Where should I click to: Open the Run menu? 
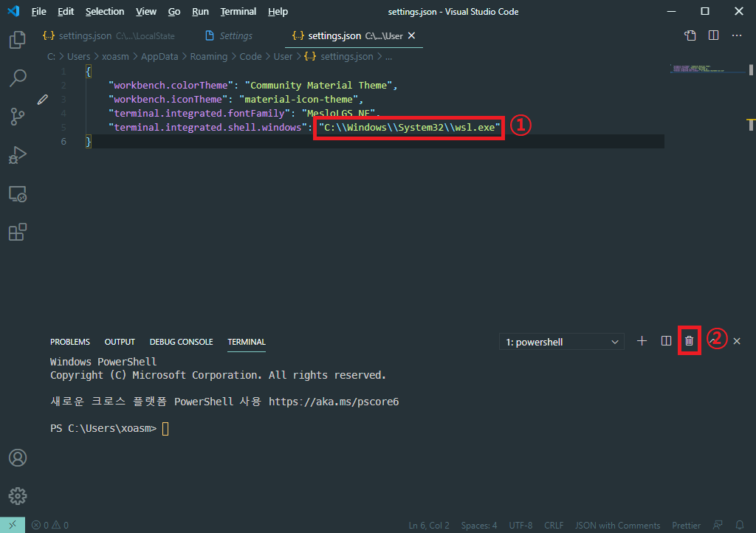200,12
